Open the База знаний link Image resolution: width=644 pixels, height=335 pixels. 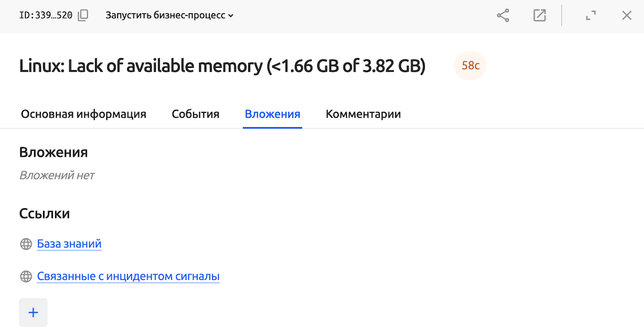coord(69,244)
